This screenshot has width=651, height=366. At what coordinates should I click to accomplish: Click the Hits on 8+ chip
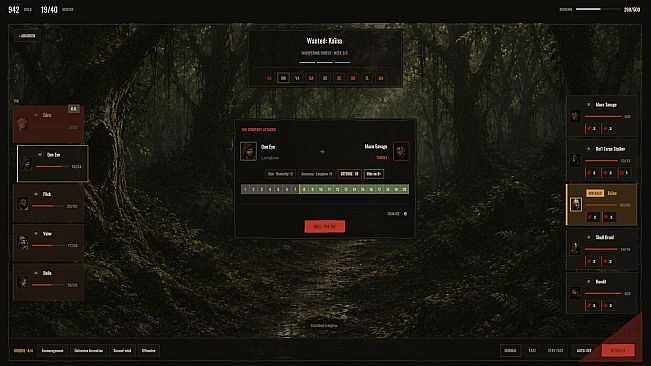374,174
